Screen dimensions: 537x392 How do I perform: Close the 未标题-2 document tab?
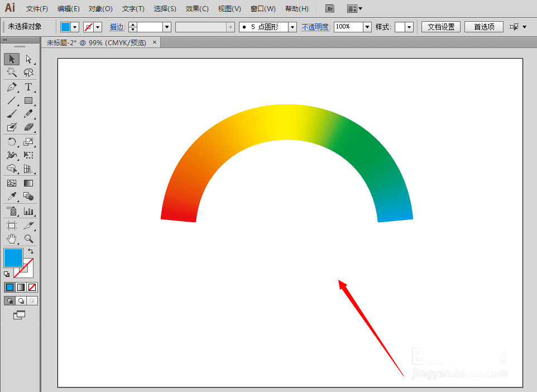point(155,42)
